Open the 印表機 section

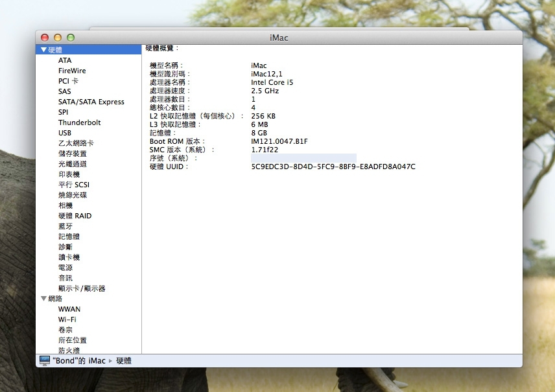click(69, 174)
